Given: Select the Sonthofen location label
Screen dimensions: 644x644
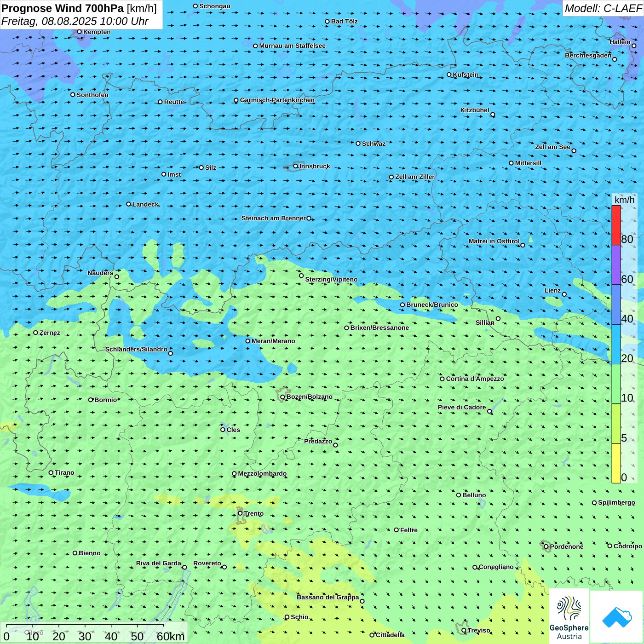Looking at the screenshot, I should click(92, 95).
